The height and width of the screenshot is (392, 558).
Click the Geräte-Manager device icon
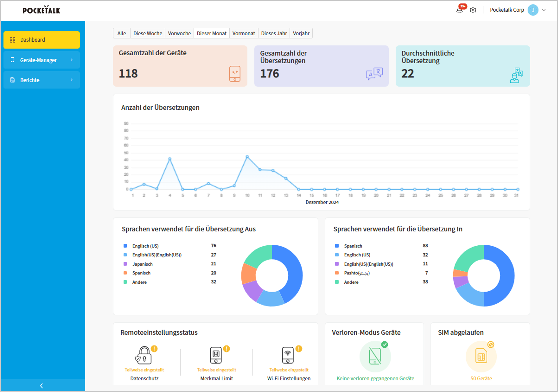tap(12, 60)
